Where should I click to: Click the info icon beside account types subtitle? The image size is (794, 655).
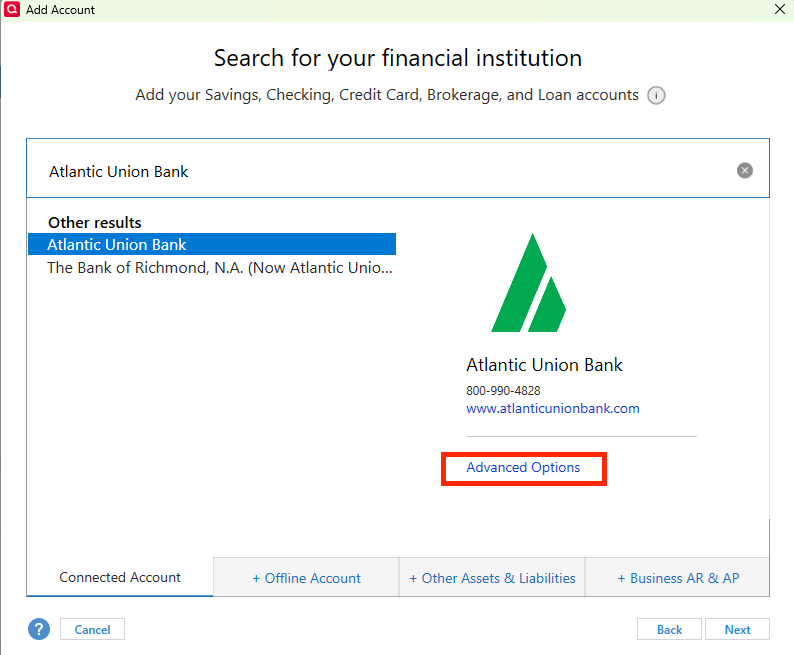(656, 95)
